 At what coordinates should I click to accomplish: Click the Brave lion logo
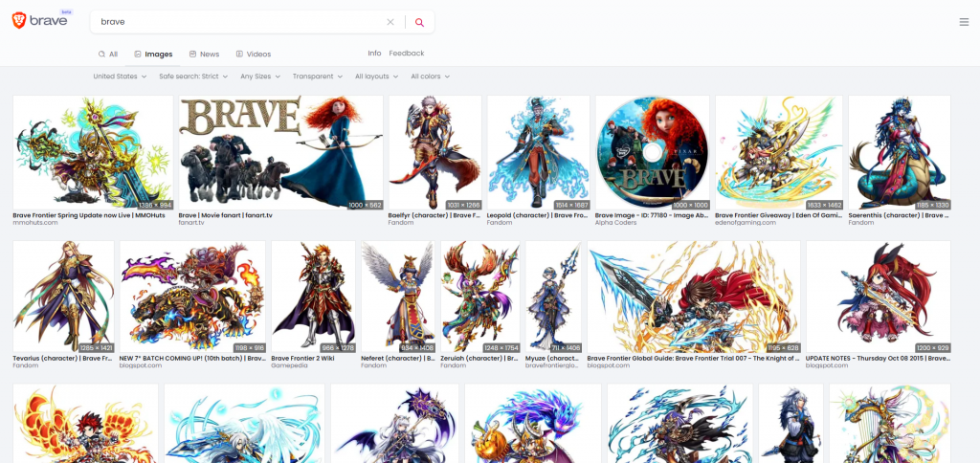point(20,21)
